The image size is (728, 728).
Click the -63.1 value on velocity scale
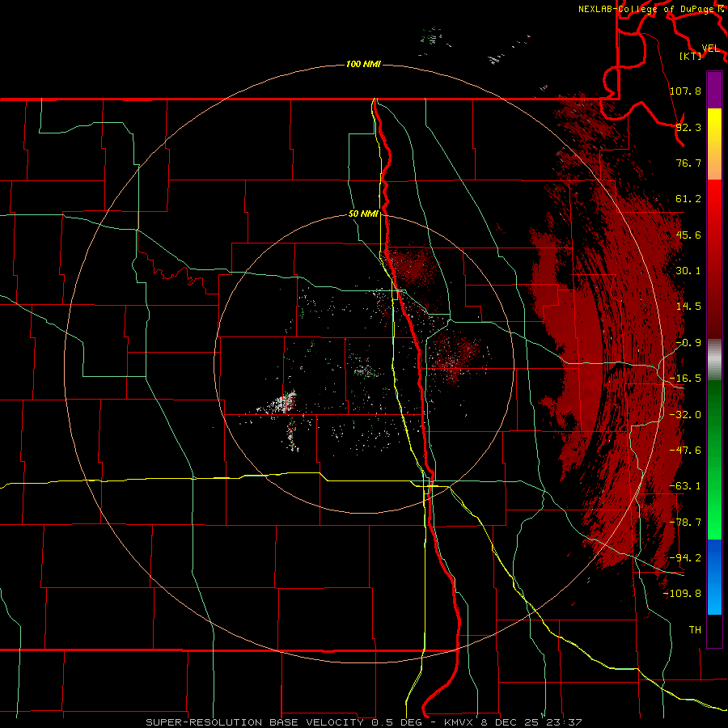click(x=685, y=486)
